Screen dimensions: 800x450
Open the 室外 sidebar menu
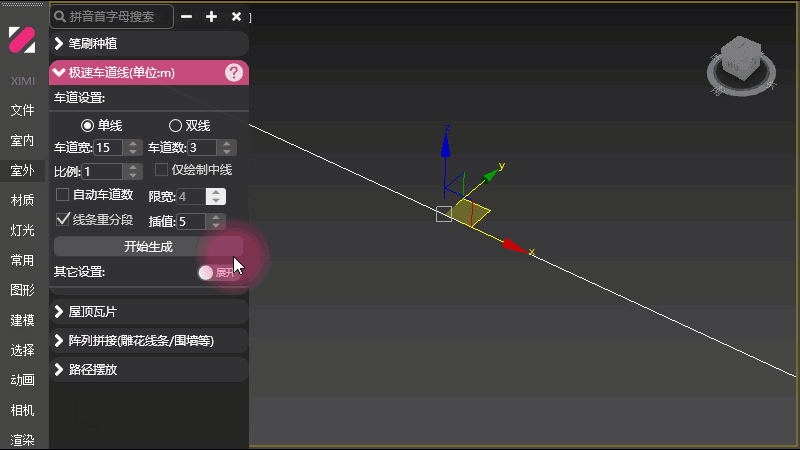tap(22, 170)
